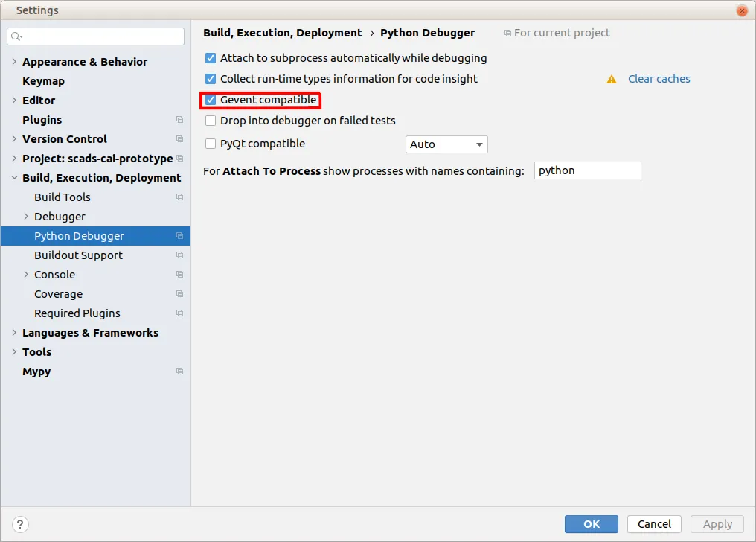This screenshot has width=756, height=542.
Task: Enable Drop into debugger on failed tests
Action: pos(211,121)
